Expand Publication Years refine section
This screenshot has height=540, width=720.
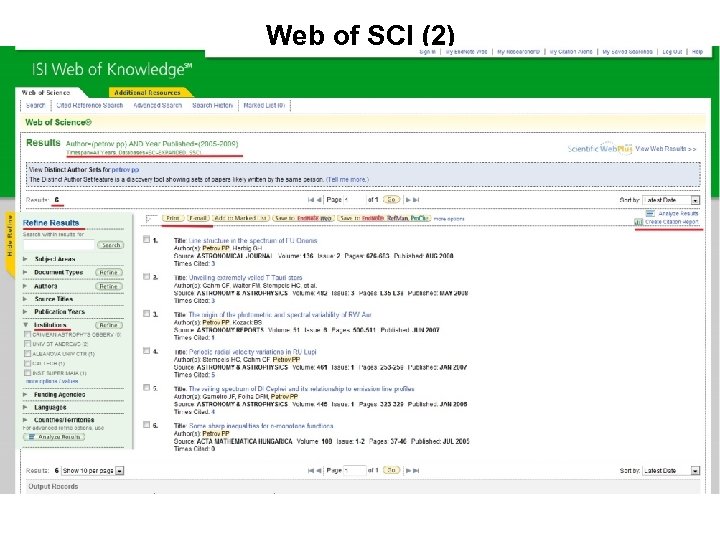click(x=25, y=311)
